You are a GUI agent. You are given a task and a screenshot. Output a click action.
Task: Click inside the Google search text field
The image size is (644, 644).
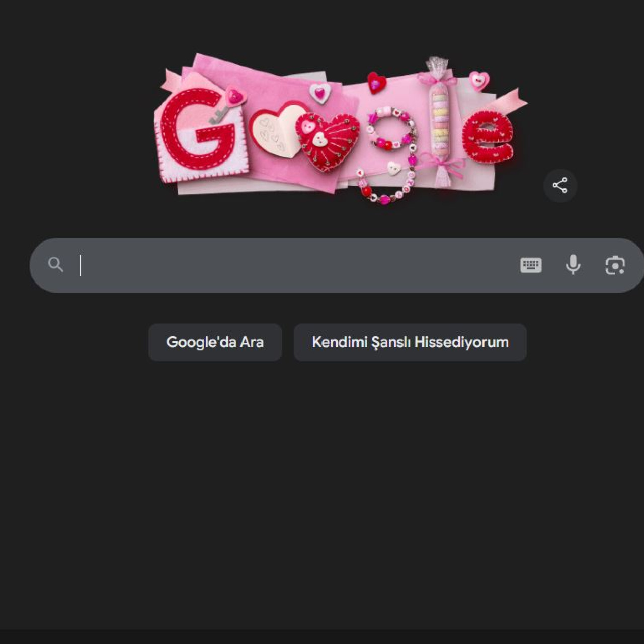click(297, 265)
